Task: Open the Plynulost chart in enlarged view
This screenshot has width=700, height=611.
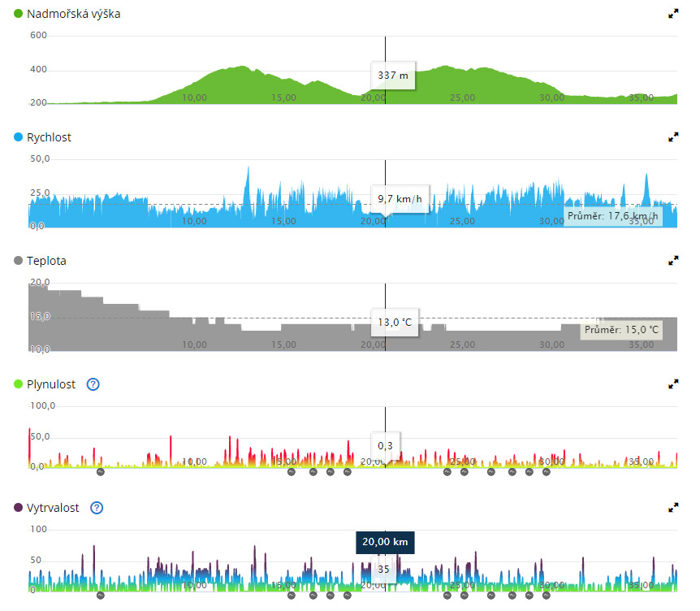Action: click(672, 384)
